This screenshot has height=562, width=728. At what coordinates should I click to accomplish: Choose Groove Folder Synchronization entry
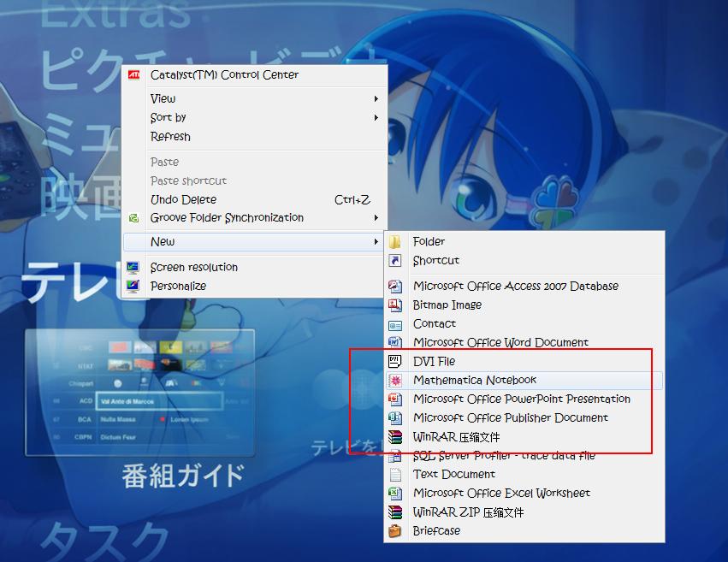tap(254, 217)
